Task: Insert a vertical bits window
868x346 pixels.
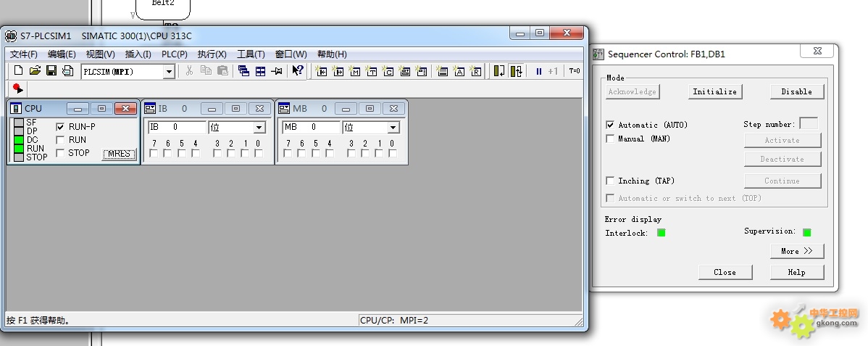Action: [421, 71]
